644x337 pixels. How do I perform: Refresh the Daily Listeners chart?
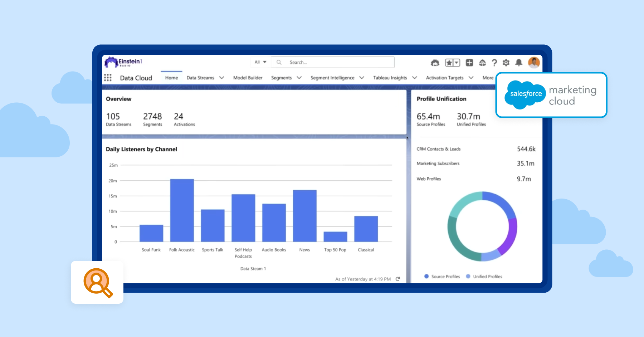click(398, 279)
